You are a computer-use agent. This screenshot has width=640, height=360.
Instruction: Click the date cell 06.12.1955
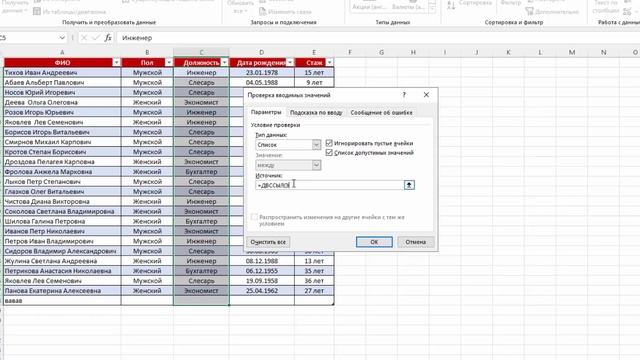coord(262,271)
